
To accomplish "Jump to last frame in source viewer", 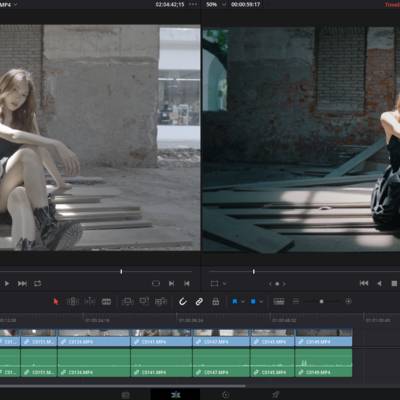I will coord(22,284).
